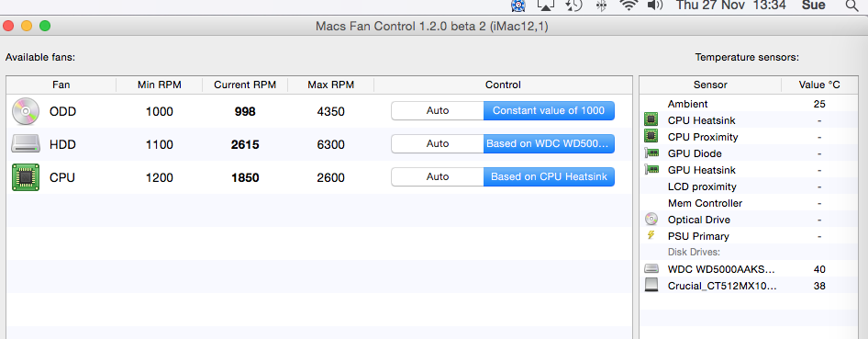The image size is (868, 339).
Task: Click the Control column header
Action: coord(503,85)
